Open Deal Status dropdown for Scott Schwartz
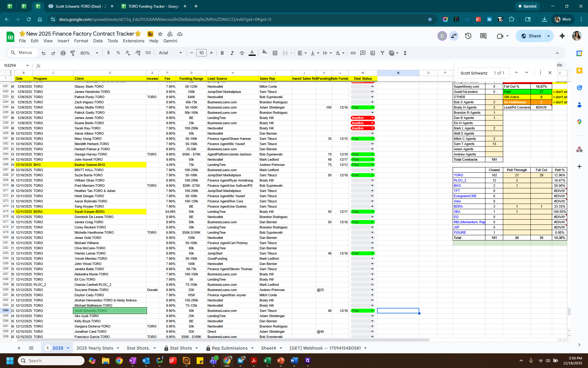Image resolution: width=588 pixels, height=368 pixels. pyautogui.click(x=372, y=311)
